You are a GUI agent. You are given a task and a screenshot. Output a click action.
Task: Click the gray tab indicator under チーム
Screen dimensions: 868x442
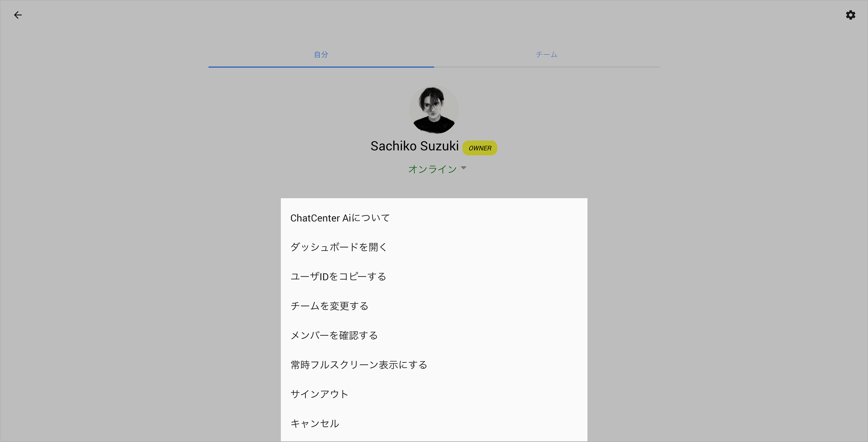coord(546,67)
